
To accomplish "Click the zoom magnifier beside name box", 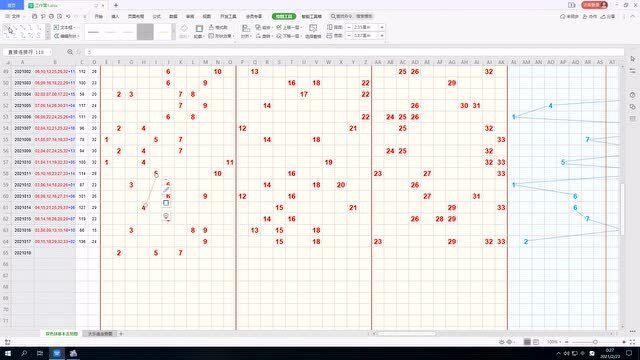I will (x=70, y=52).
